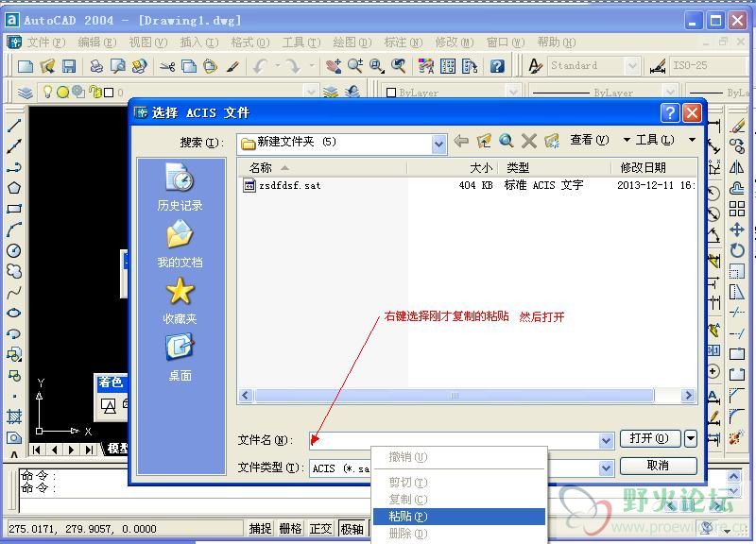Open History shortcut in places sidebar

[x=180, y=187]
